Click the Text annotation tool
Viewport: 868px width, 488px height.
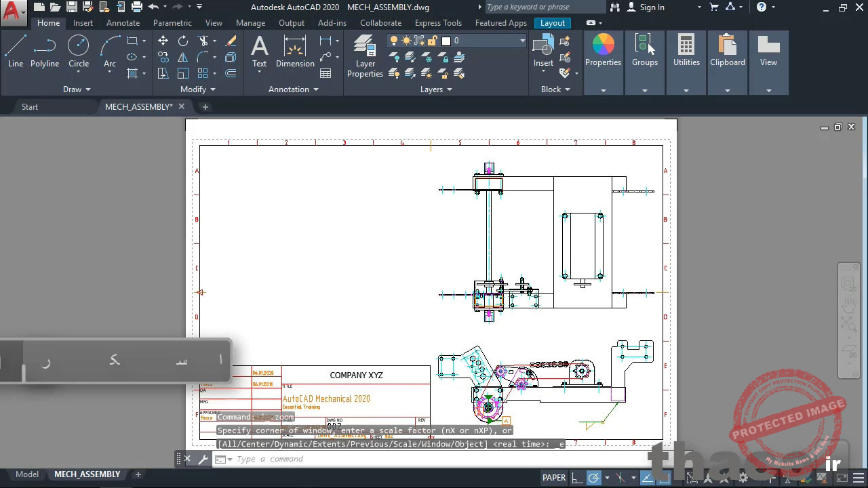pos(260,52)
